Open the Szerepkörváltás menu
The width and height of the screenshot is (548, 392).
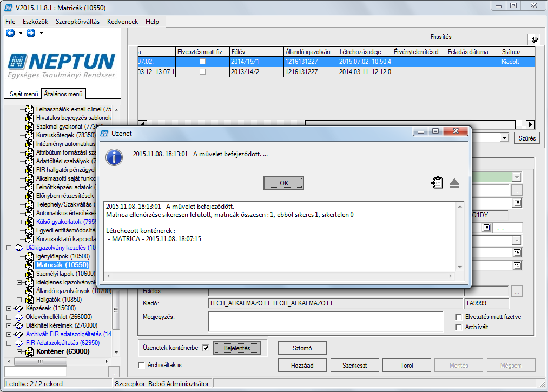pyautogui.click(x=77, y=22)
